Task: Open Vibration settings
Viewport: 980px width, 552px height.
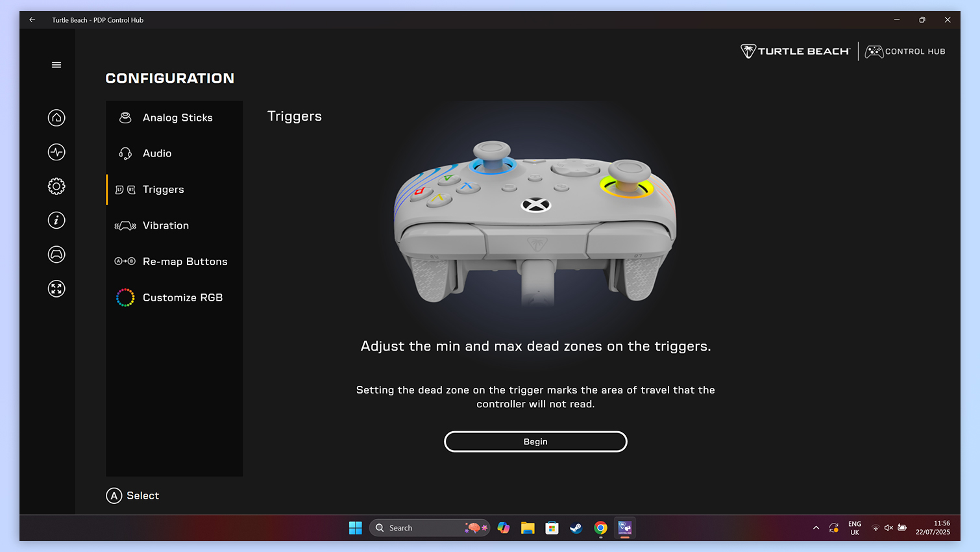Action: [165, 225]
